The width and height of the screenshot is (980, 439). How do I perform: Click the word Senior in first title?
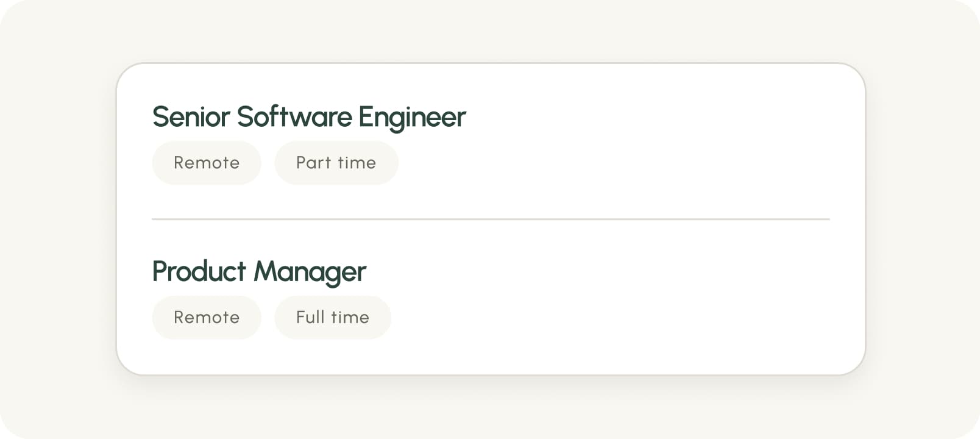click(x=191, y=117)
